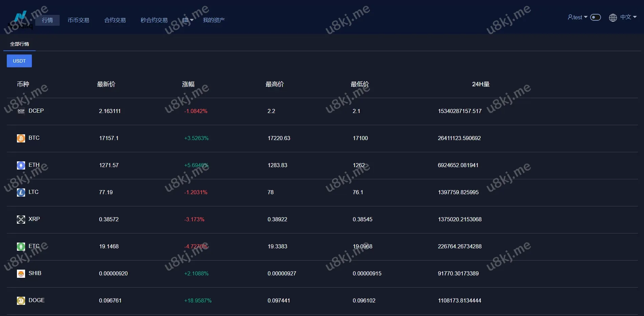
Task: Click the Ethereum ETH icon
Action: click(21, 165)
